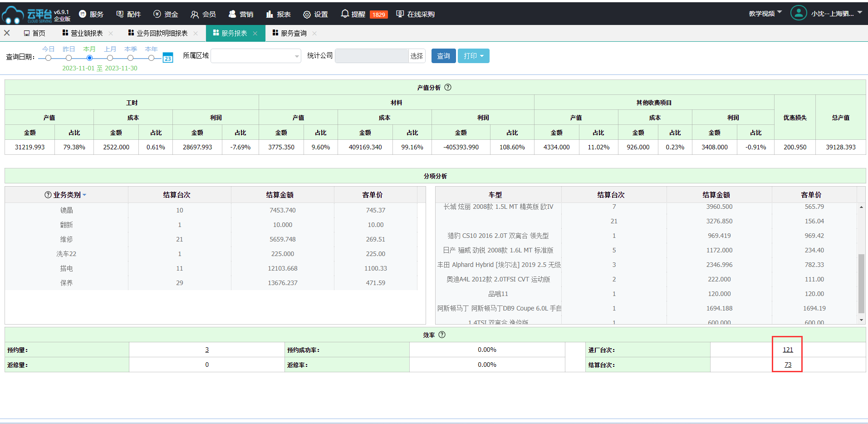Click the help icon next to 效率
Viewport: 868px width, 424px height.
pos(442,335)
